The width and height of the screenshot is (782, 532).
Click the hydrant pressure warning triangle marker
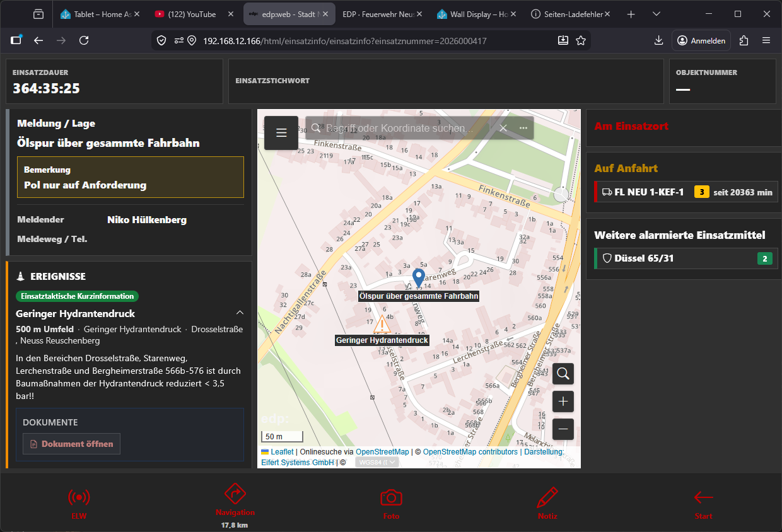[x=382, y=325]
